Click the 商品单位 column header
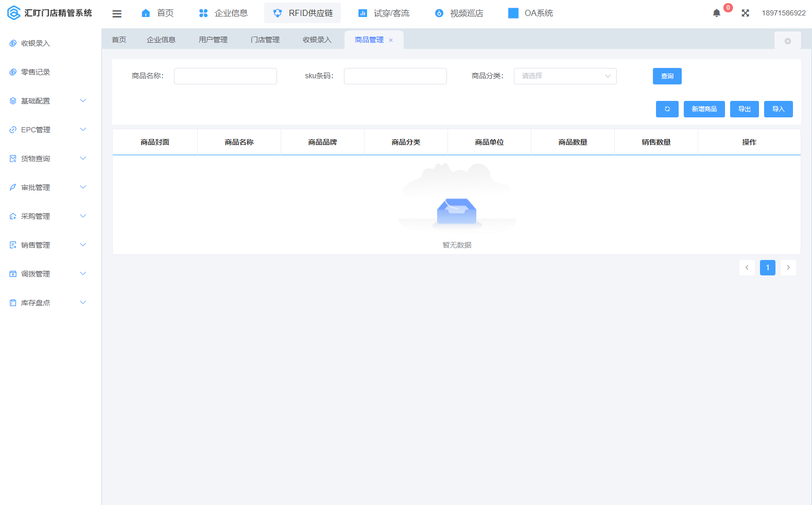Screen dimensions: 812x505 point(489,142)
